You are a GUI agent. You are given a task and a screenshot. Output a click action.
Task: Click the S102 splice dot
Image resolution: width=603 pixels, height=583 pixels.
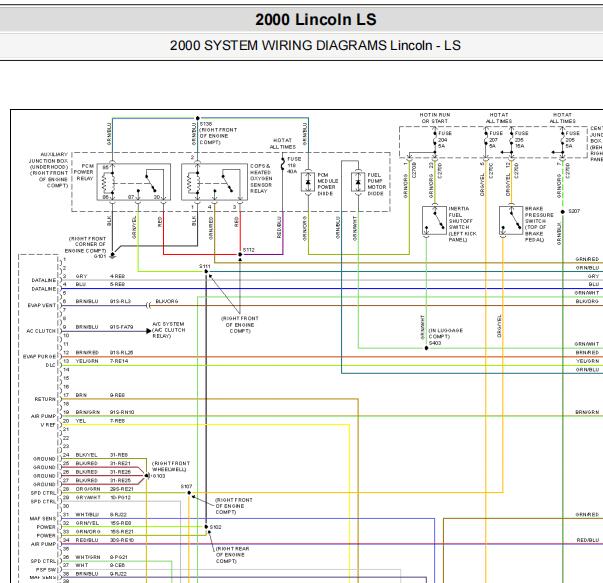pyautogui.click(x=206, y=527)
